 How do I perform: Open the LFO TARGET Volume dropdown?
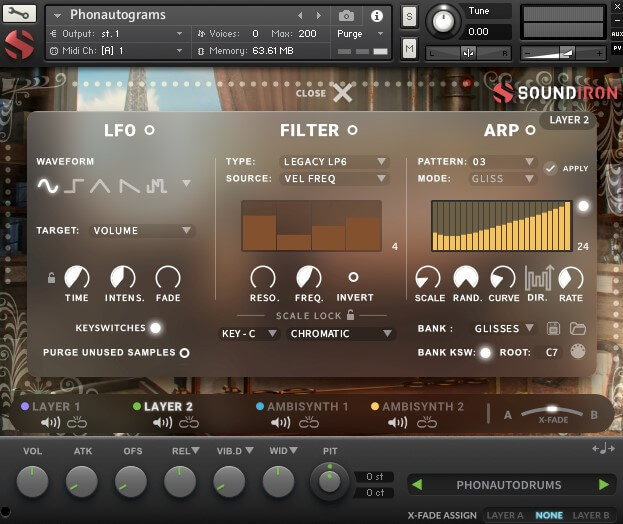(142, 230)
